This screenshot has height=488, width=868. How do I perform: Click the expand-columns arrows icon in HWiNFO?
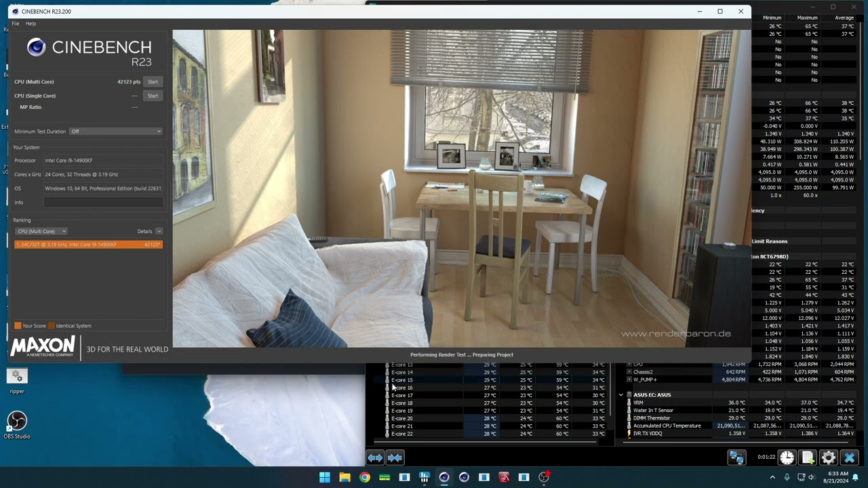(x=375, y=457)
